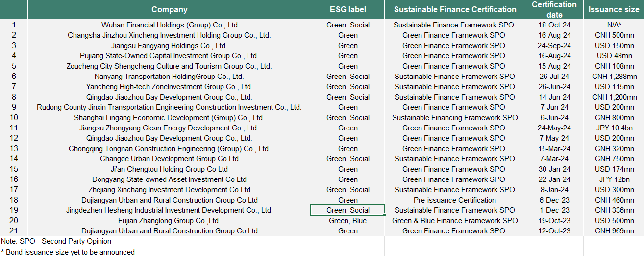
Task: Select Jingdezhen Hesheng Industrial Investment cell
Action: (x=169, y=210)
